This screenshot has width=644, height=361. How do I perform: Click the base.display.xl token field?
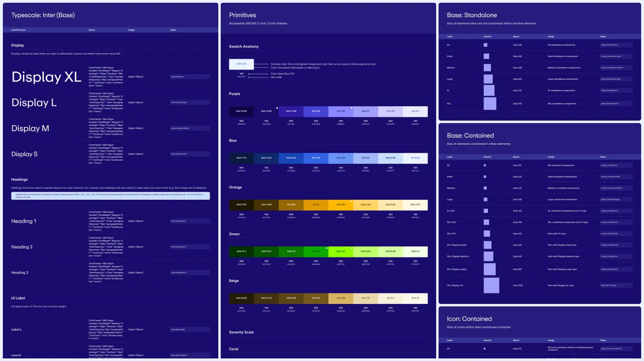click(190, 77)
